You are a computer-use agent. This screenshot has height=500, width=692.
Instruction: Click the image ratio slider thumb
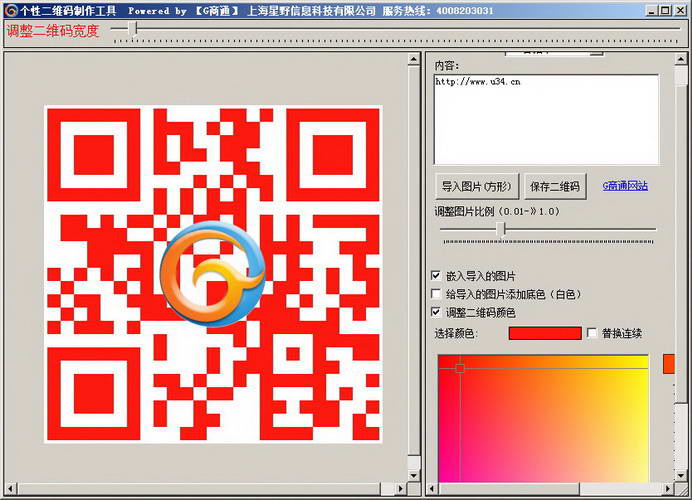click(x=501, y=229)
